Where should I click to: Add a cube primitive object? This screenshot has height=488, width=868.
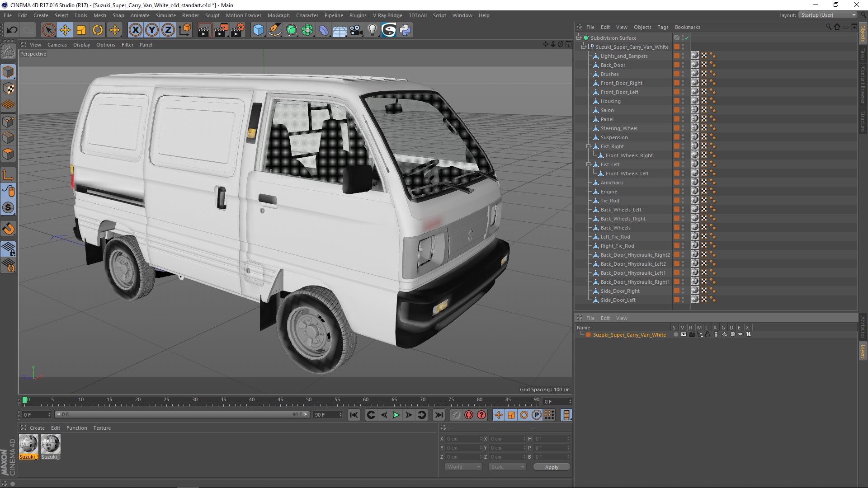[x=258, y=30]
